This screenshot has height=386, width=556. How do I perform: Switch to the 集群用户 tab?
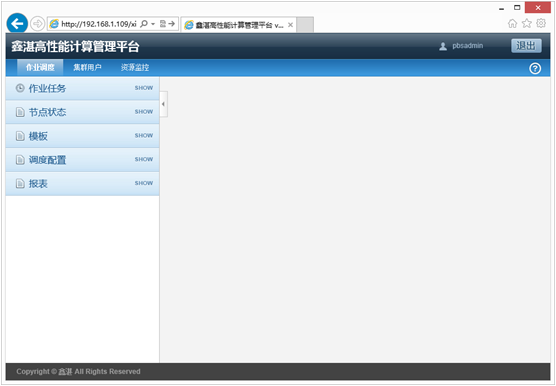(87, 67)
